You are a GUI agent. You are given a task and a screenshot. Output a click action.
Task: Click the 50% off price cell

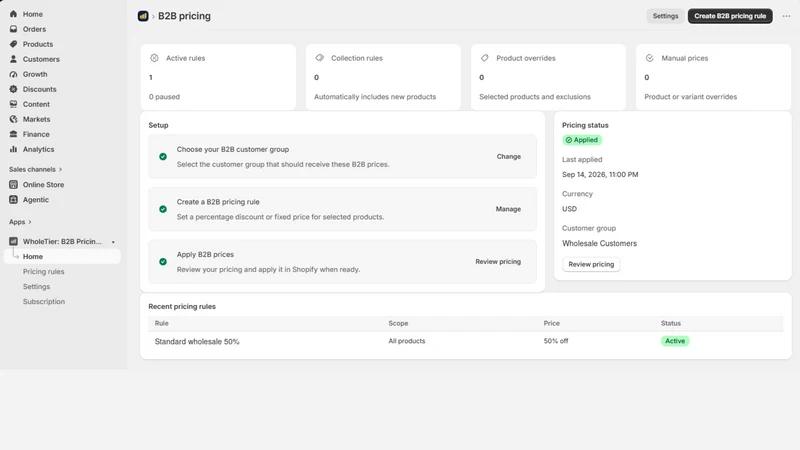coord(556,341)
